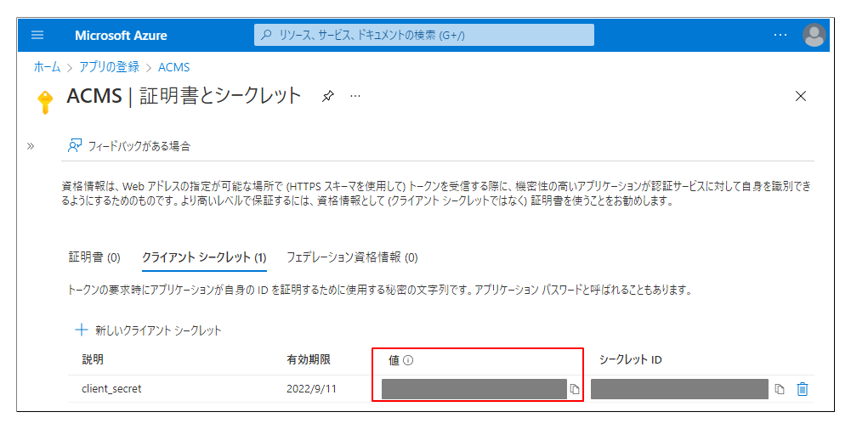
Task: Click the client_secret description cell
Action: click(x=111, y=388)
